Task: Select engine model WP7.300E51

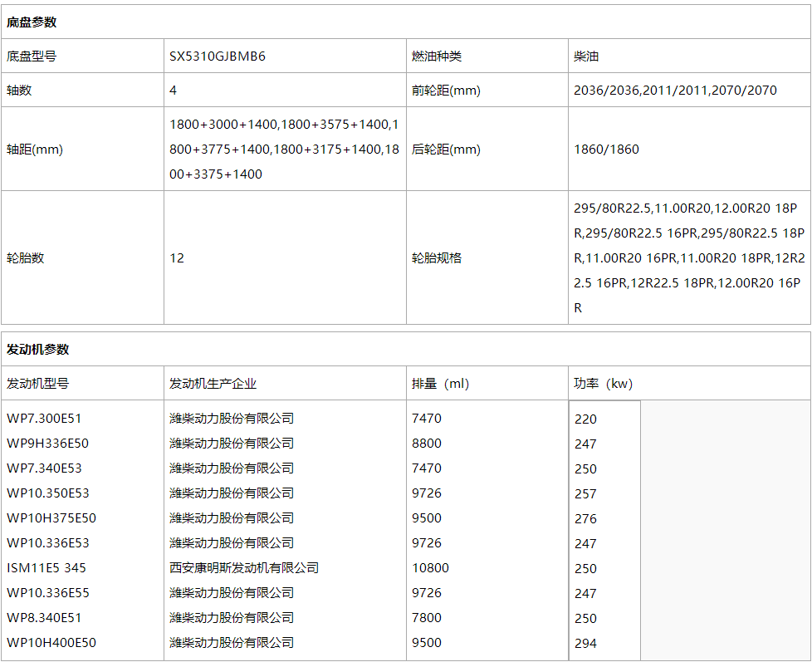Action: (x=44, y=418)
